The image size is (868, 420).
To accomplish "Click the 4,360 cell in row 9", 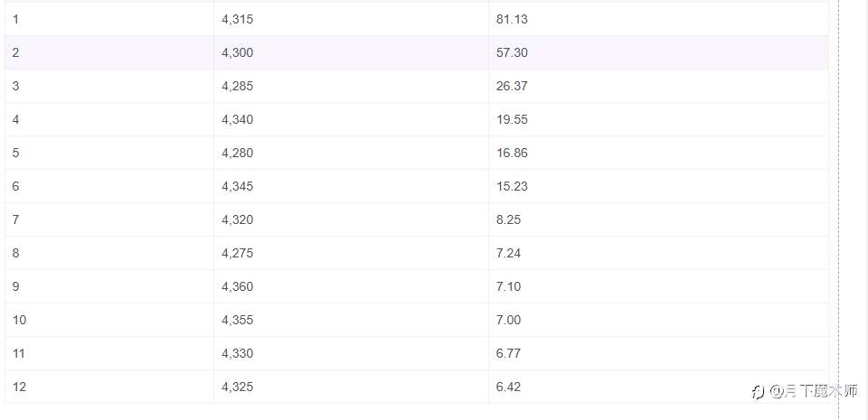I will (x=351, y=287).
